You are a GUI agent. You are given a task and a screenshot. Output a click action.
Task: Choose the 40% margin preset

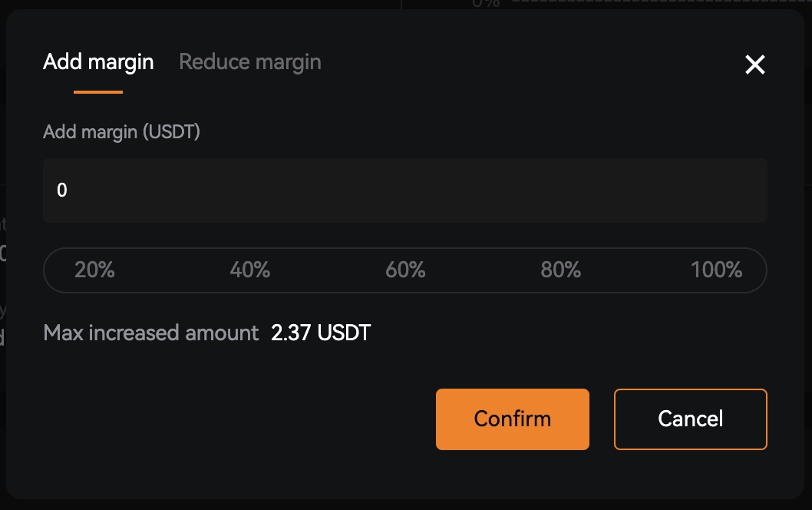pos(250,270)
